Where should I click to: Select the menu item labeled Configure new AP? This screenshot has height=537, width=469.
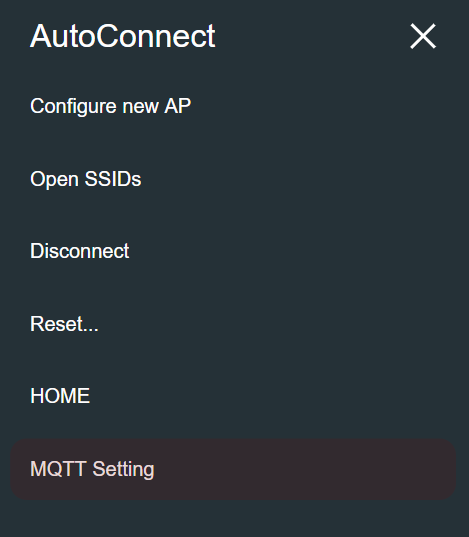pyautogui.click(x=110, y=106)
